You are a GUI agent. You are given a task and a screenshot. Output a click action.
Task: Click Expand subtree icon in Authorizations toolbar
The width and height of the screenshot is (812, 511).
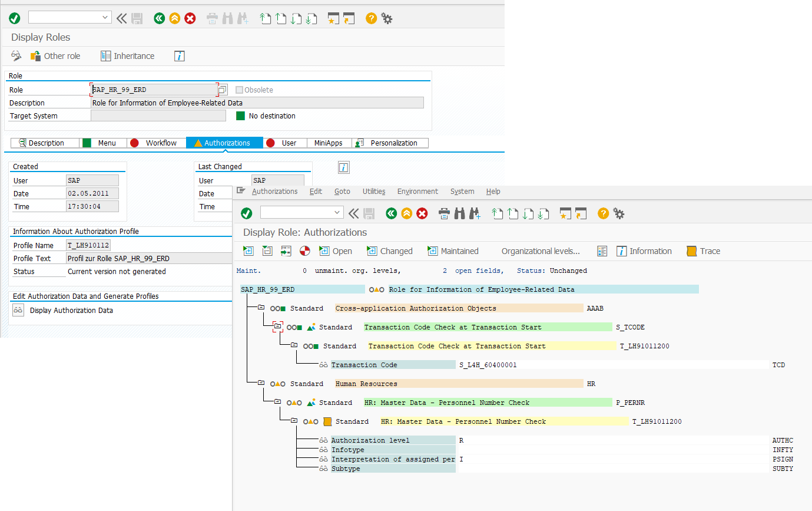[248, 251]
